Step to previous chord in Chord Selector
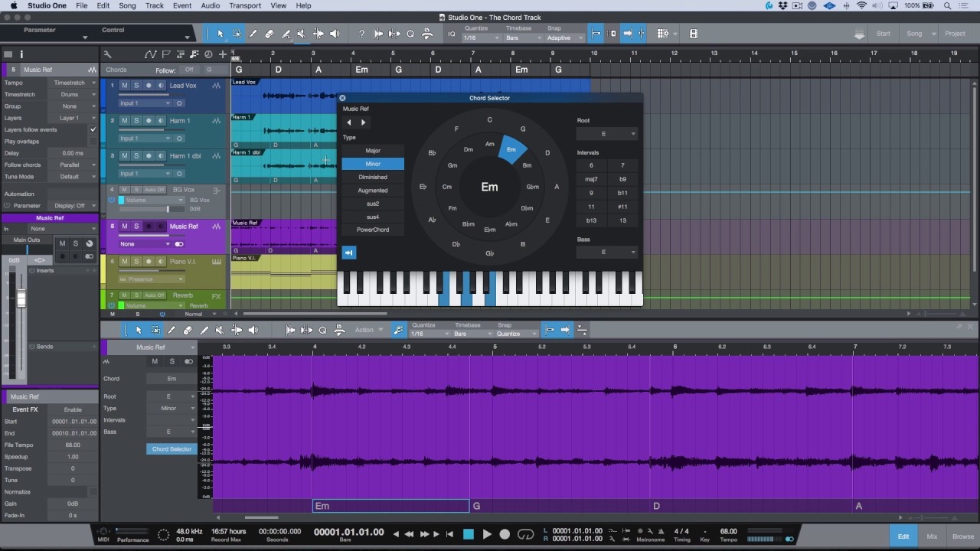The image size is (980, 551). tap(349, 122)
